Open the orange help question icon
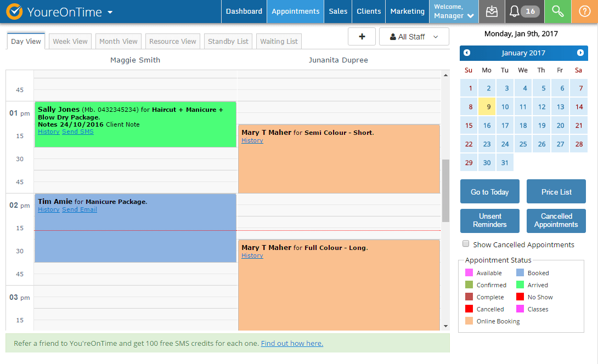 584,12
